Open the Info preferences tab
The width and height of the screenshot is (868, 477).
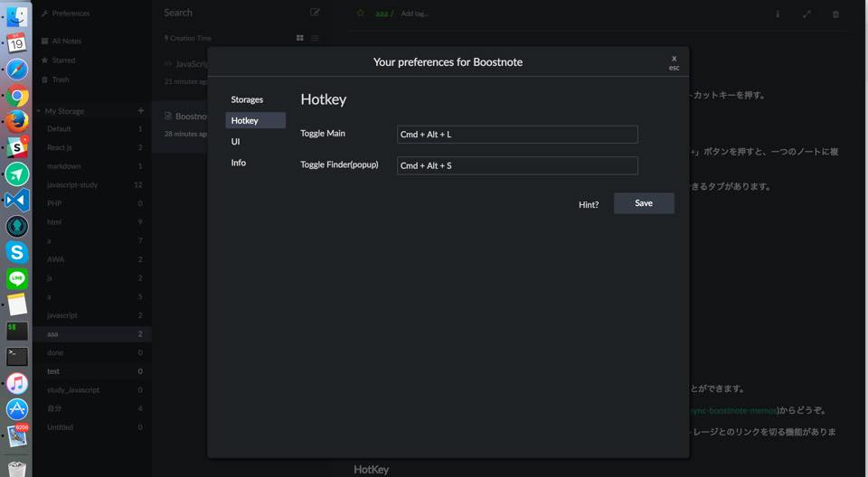(x=239, y=163)
